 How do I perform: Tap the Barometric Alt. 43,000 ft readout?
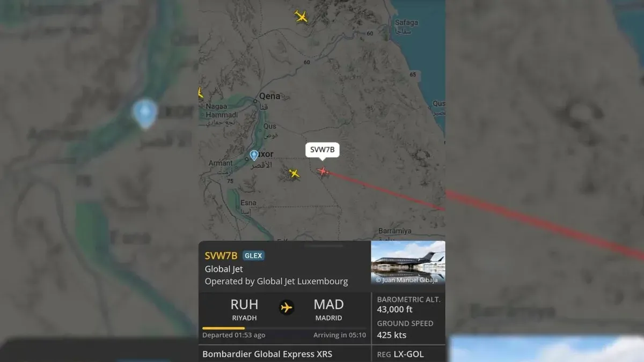pyautogui.click(x=408, y=305)
